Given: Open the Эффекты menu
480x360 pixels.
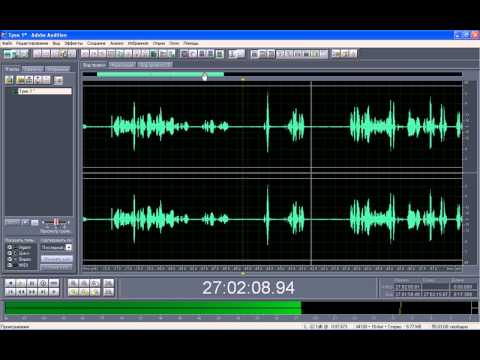Looking at the screenshot, I should pyautogui.click(x=74, y=43).
